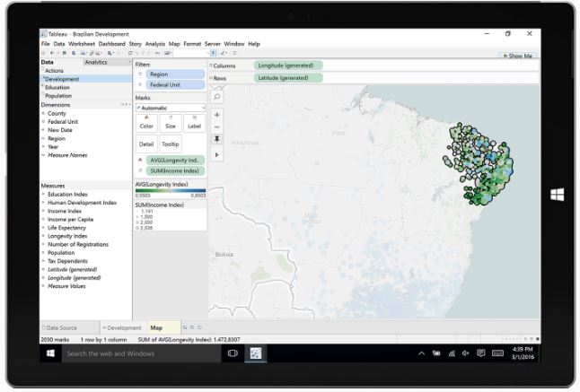Show hidden tray icons chevron
Viewport: 580px width, 392px height.
point(421,353)
